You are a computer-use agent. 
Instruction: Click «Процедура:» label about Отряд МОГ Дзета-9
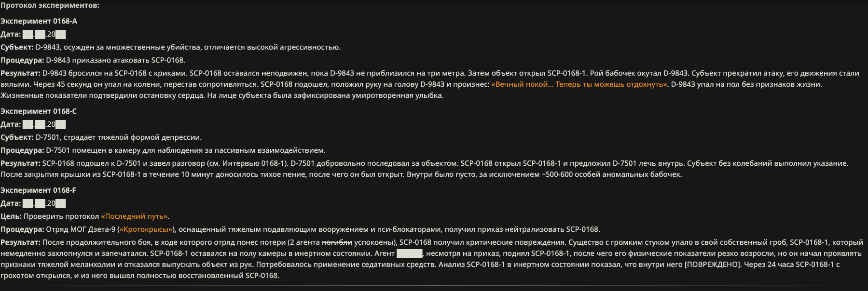(22, 229)
